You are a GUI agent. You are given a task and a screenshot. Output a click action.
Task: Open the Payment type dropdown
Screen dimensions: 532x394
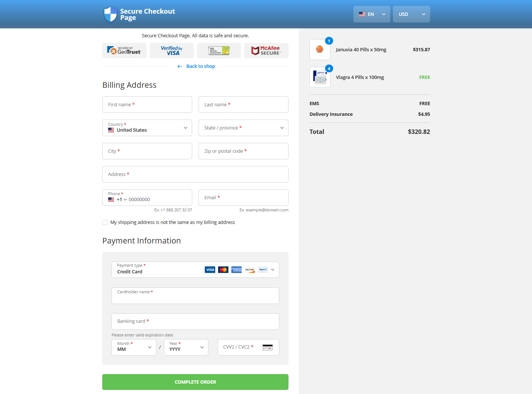tap(195, 270)
